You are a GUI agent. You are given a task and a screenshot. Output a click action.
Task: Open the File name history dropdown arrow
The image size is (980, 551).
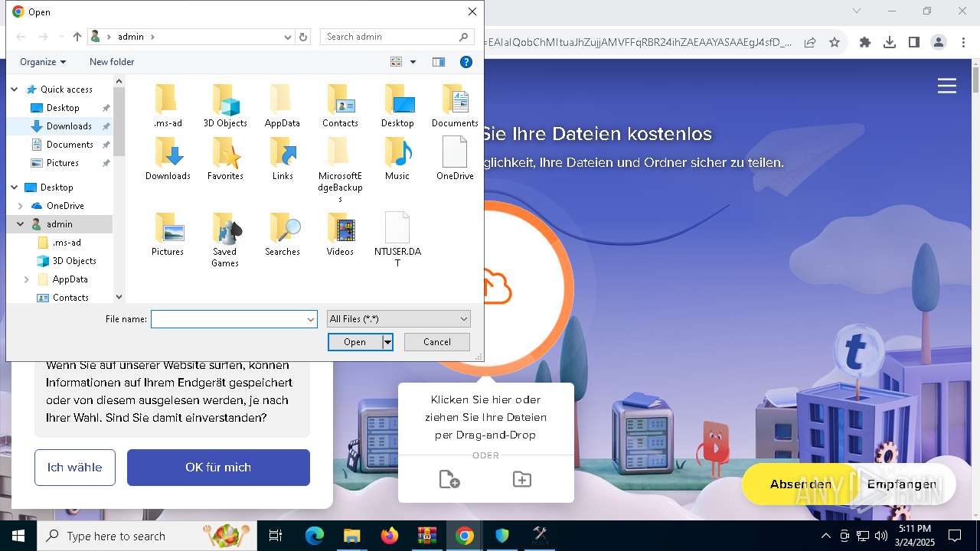tap(311, 319)
